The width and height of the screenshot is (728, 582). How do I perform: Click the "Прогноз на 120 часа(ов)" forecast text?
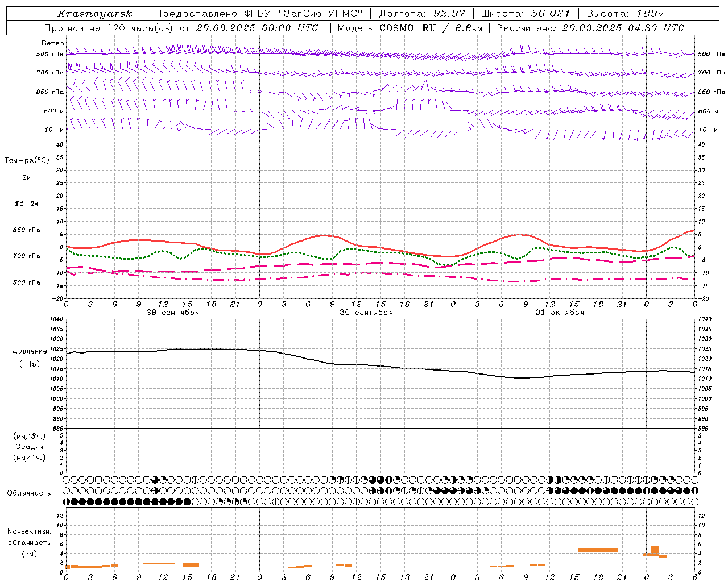click(x=109, y=28)
